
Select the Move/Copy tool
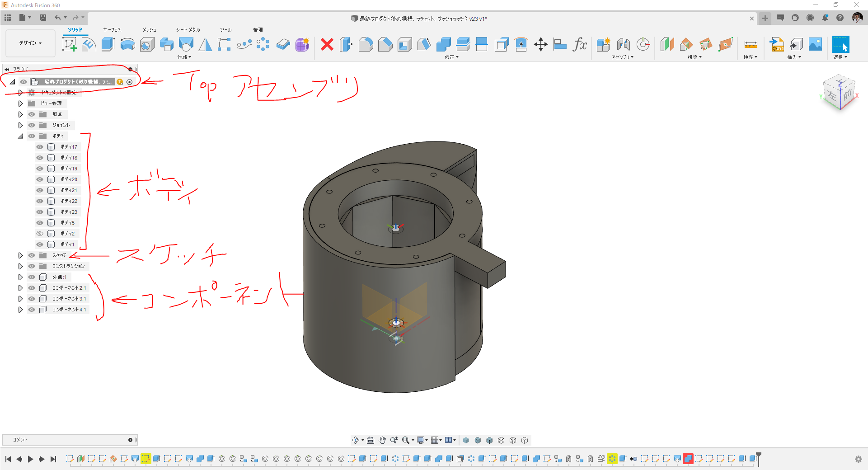[x=540, y=44]
